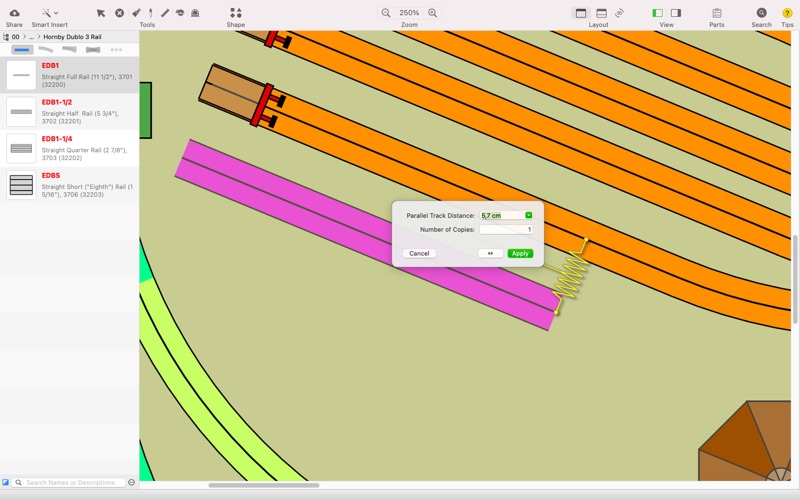This screenshot has width=800, height=500.
Task: Switch to single-pane layout view
Action: (x=580, y=13)
